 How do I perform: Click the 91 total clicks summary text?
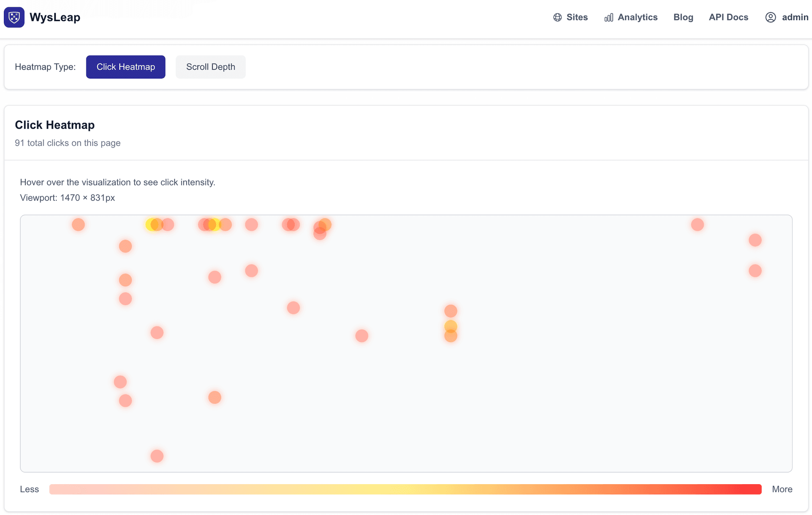coord(68,143)
